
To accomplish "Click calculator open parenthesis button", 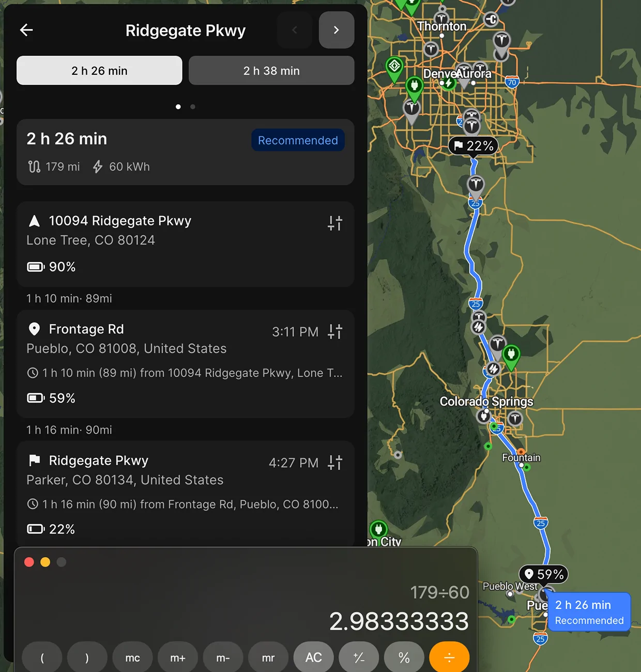I will (x=42, y=658).
